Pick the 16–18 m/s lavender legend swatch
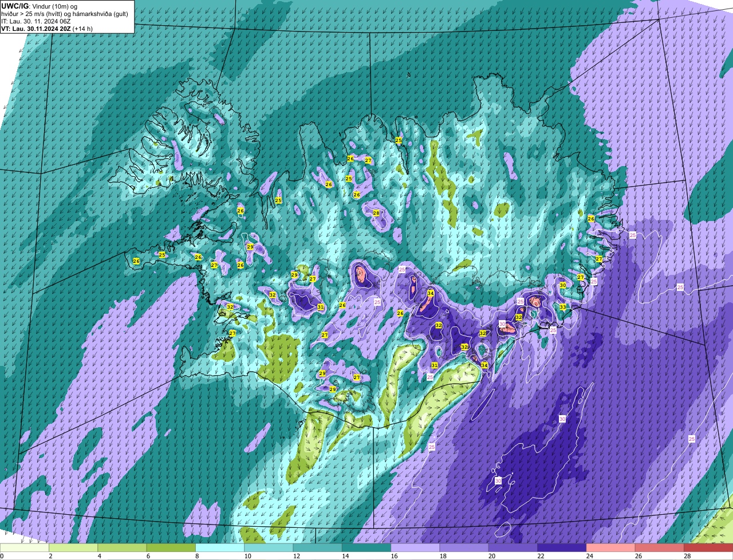 [415, 547]
